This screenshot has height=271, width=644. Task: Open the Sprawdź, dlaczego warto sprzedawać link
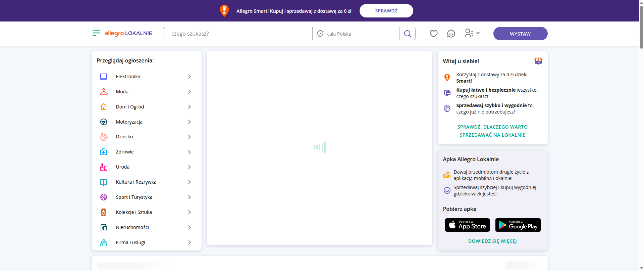point(492,131)
